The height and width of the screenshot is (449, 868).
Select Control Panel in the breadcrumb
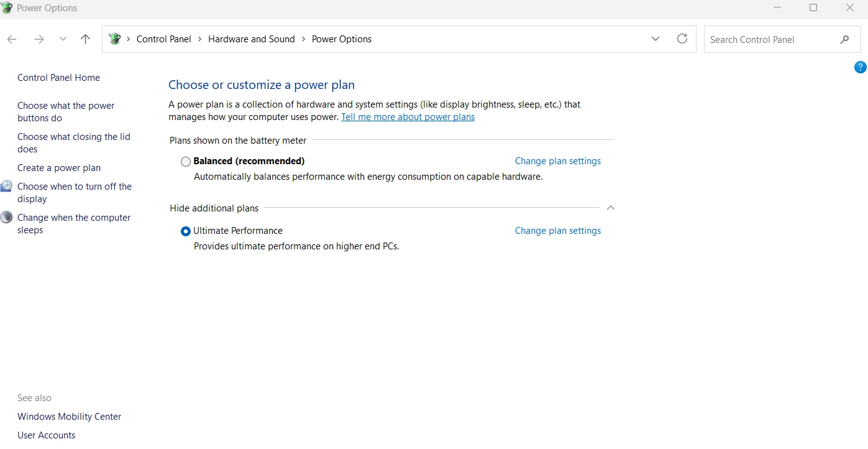pyautogui.click(x=164, y=39)
